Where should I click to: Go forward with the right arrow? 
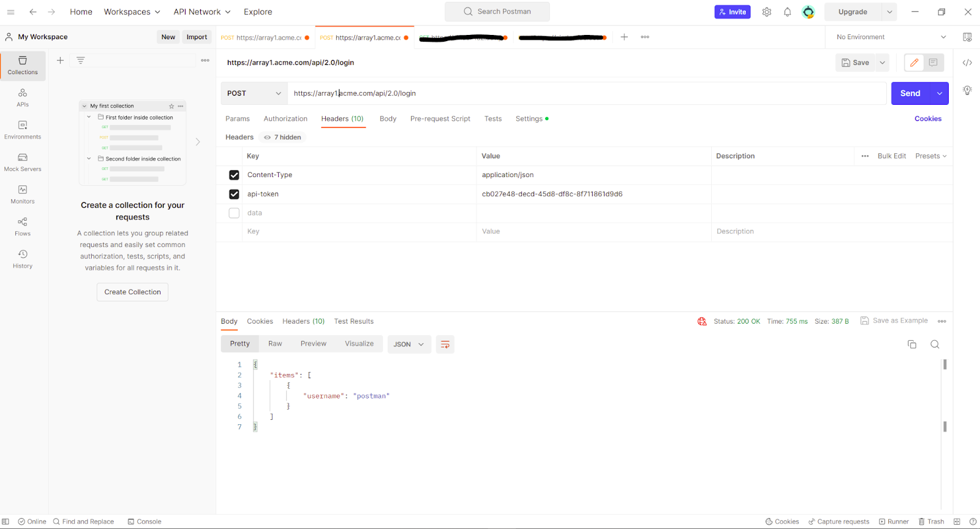(x=51, y=12)
